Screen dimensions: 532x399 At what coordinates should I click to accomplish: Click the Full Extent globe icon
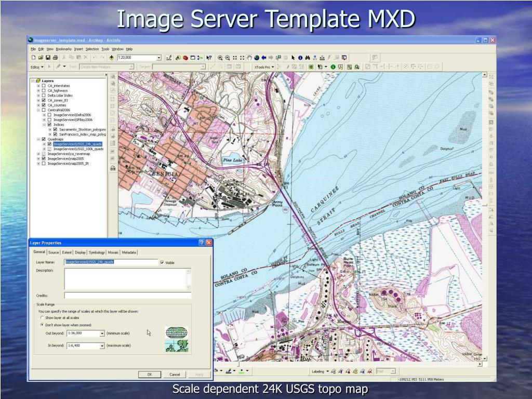coord(257,58)
